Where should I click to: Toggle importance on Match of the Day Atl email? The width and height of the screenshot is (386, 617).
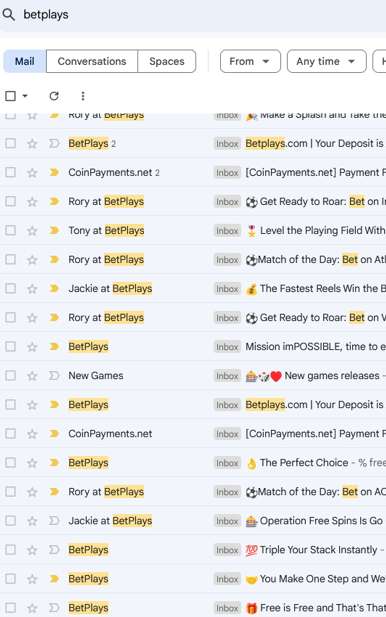[x=54, y=260]
